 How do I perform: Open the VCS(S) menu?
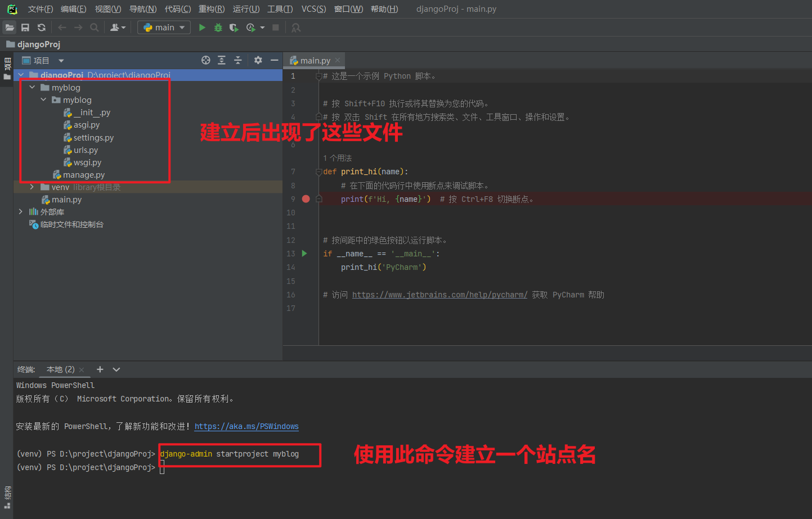[x=313, y=9]
